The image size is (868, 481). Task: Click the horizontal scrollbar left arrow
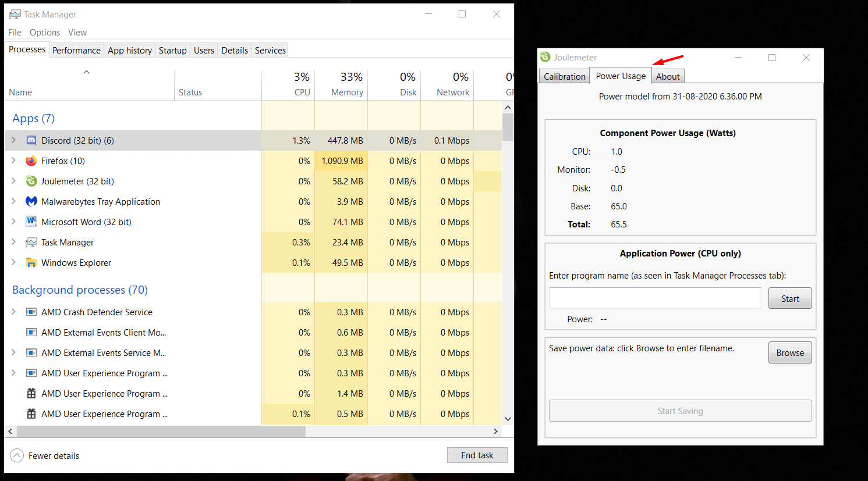tap(10, 432)
